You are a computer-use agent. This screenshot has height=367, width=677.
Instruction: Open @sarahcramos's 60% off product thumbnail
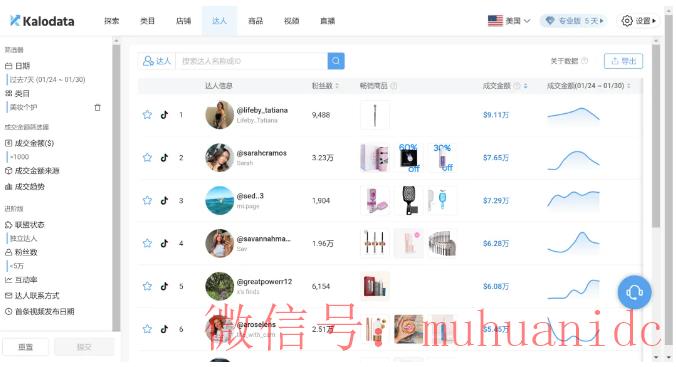[x=409, y=158]
